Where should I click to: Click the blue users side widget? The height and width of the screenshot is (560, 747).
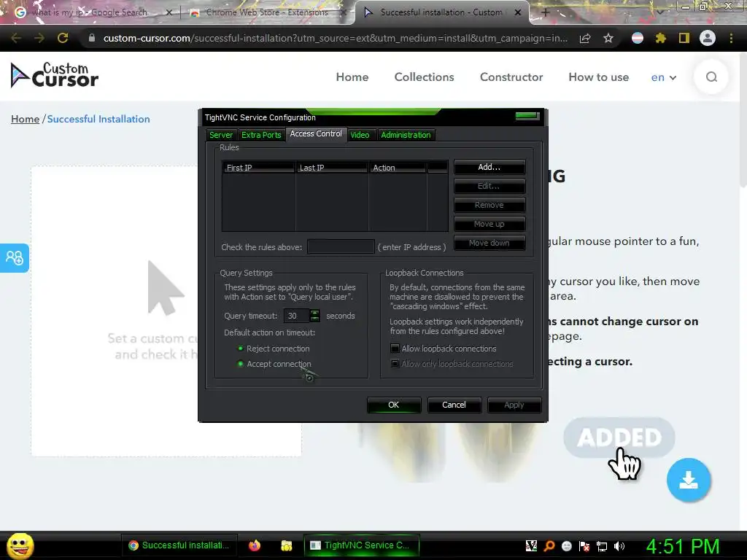click(15, 257)
